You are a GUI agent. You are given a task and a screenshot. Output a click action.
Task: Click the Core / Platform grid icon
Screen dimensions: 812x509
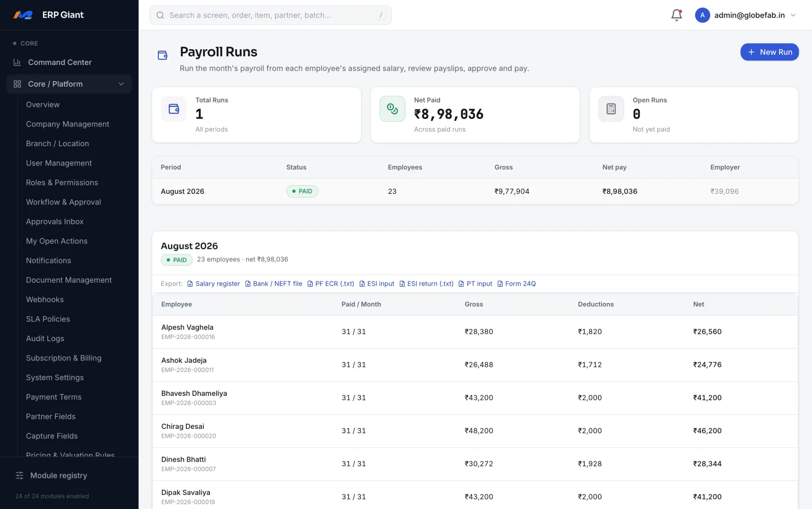(x=17, y=84)
